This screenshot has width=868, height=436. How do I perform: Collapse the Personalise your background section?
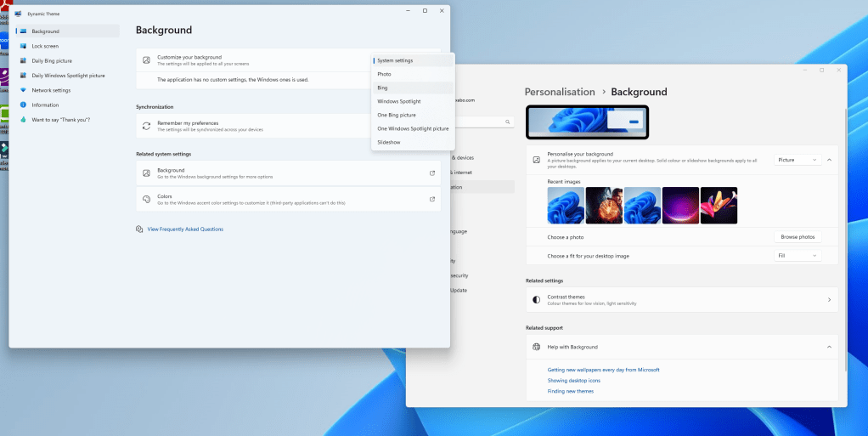pyautogui.click(x=829, y=160)
